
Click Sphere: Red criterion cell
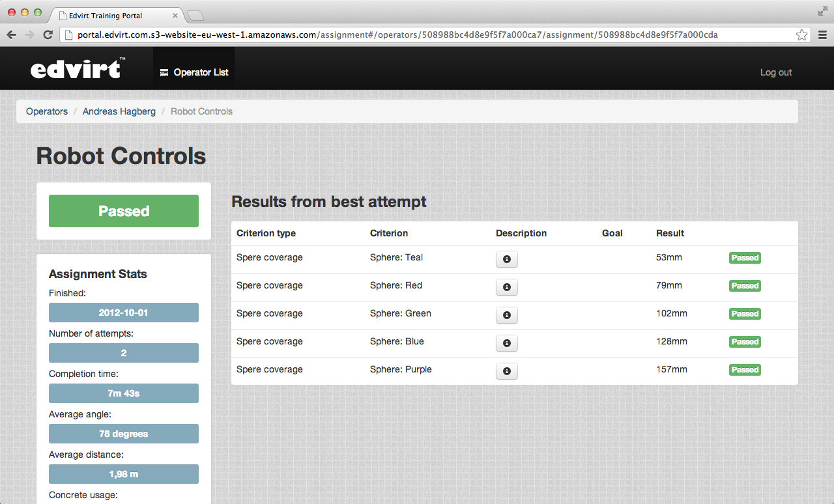[396, 285]
